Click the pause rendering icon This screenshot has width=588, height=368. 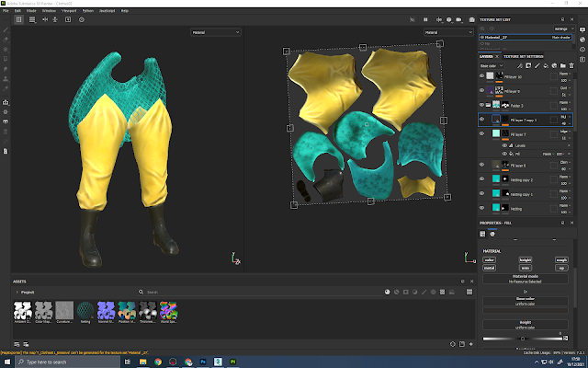[425, 19]
